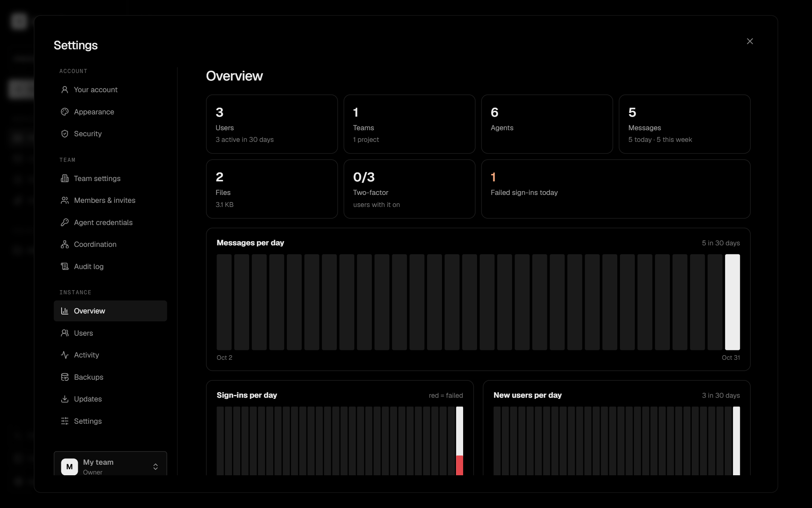Image resolution: width=812 pixels, height=508 pixels.
Task: Click the database icon beside Backups
Action: [65, 377]
